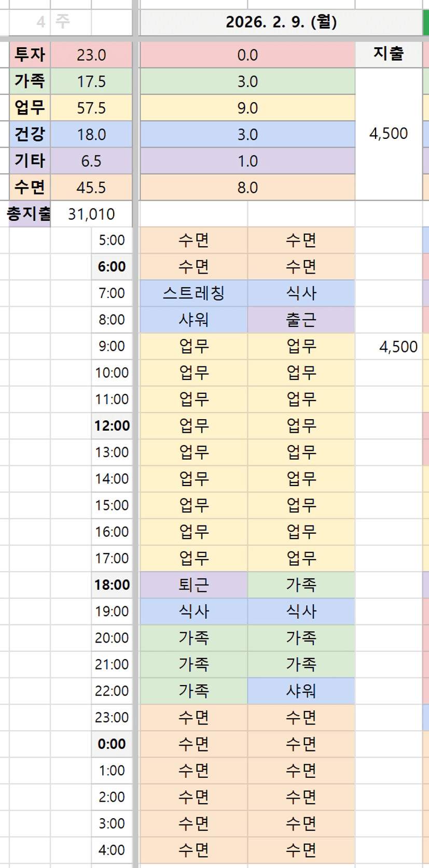Viewport: 429px width, 868px height.
Task: Click the 12:00 time label
Action: click(x=112, y=426)
